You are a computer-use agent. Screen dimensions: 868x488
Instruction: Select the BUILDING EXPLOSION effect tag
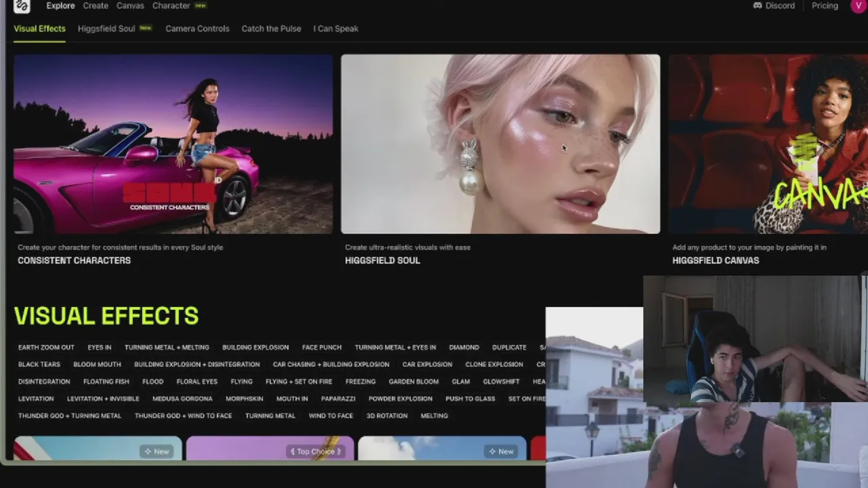coord(256,347)
